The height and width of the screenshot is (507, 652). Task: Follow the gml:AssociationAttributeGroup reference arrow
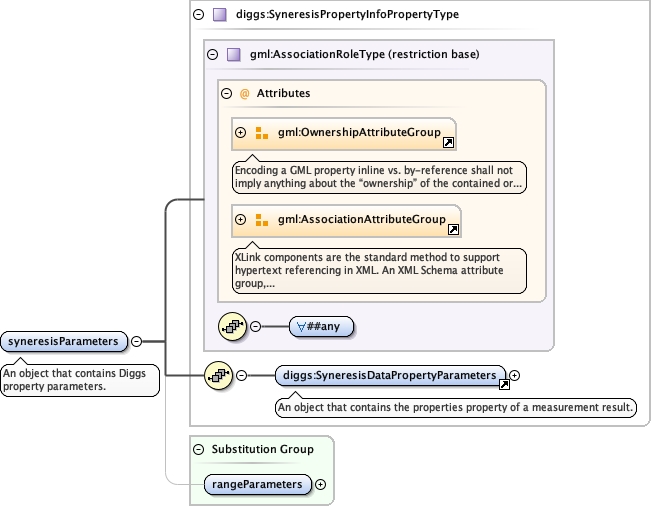[454, 230]
